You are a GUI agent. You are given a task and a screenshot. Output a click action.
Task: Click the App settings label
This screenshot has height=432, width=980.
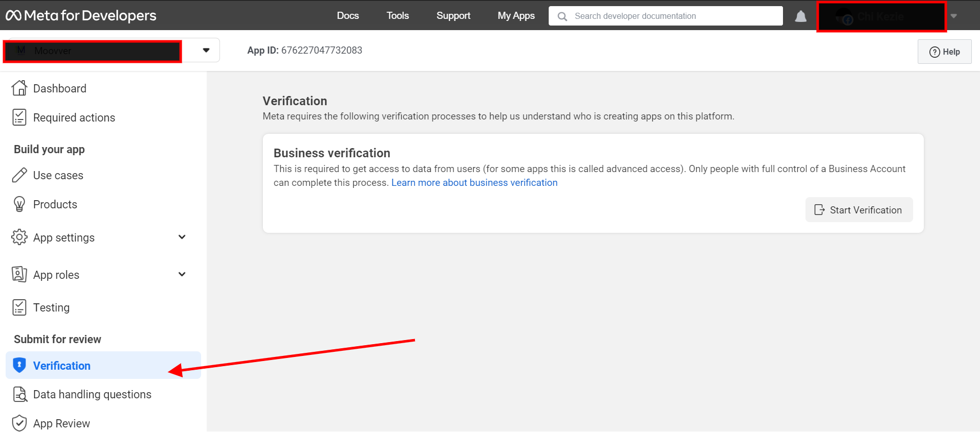click(x=64, y=237)
